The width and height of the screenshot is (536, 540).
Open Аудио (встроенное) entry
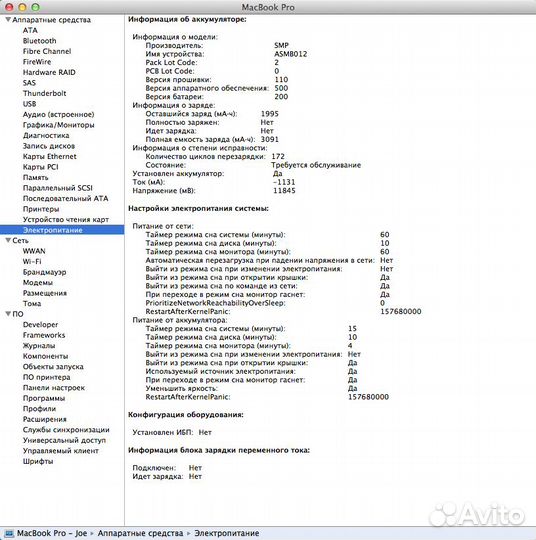coord(58,114)
